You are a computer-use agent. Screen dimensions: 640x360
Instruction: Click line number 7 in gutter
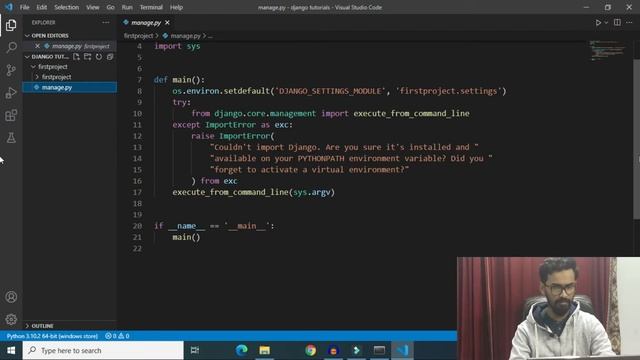tap(140, 80)
